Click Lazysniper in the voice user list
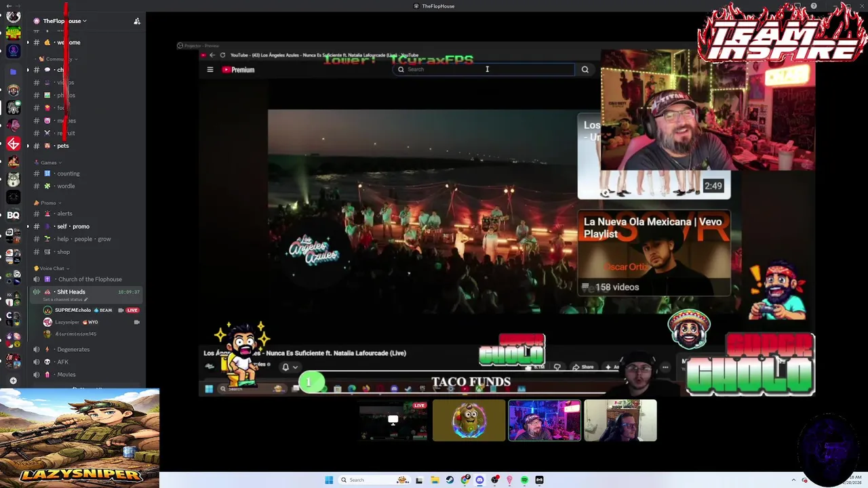The width and height of the screenshot is (868, 488). click(x=67, y=323)
